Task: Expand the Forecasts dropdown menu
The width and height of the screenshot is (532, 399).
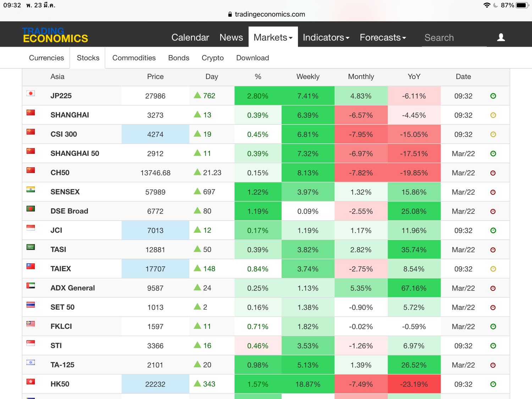Action: pos(383,37)
